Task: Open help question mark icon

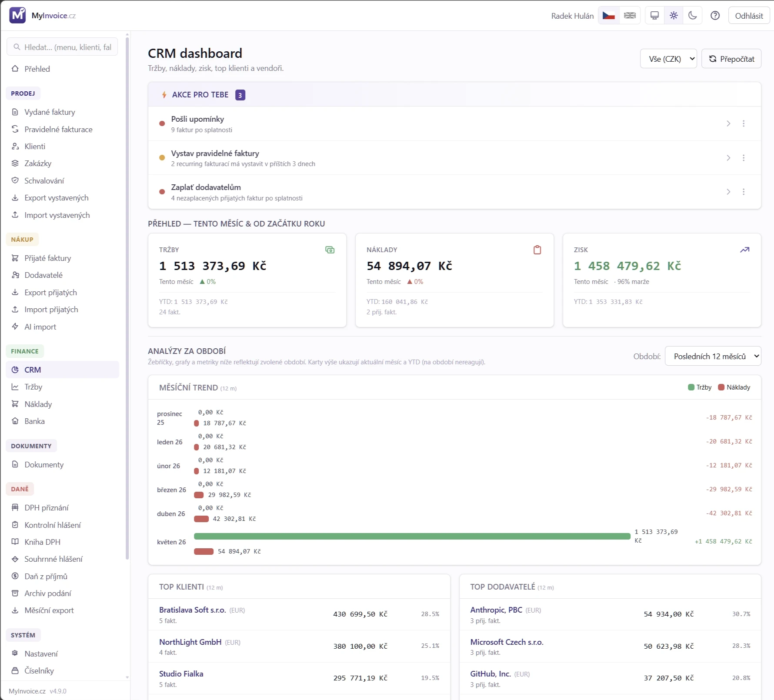Action: [715, 16]
